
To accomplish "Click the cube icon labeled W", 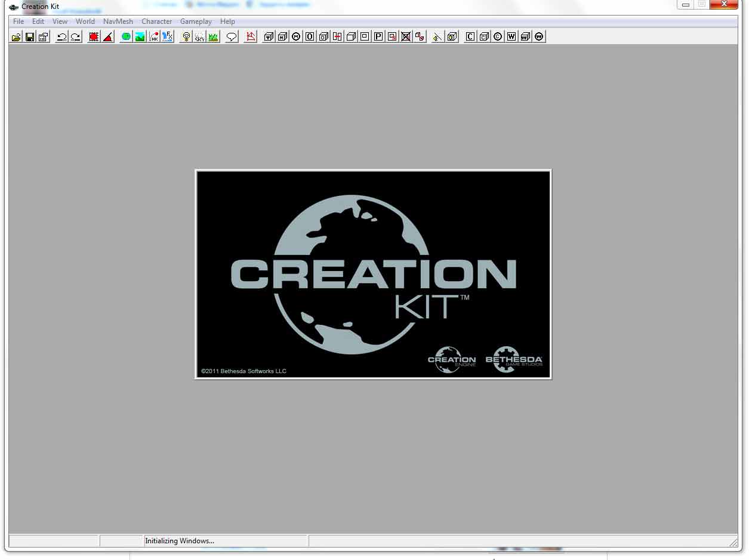I will [x=525, y=37].
